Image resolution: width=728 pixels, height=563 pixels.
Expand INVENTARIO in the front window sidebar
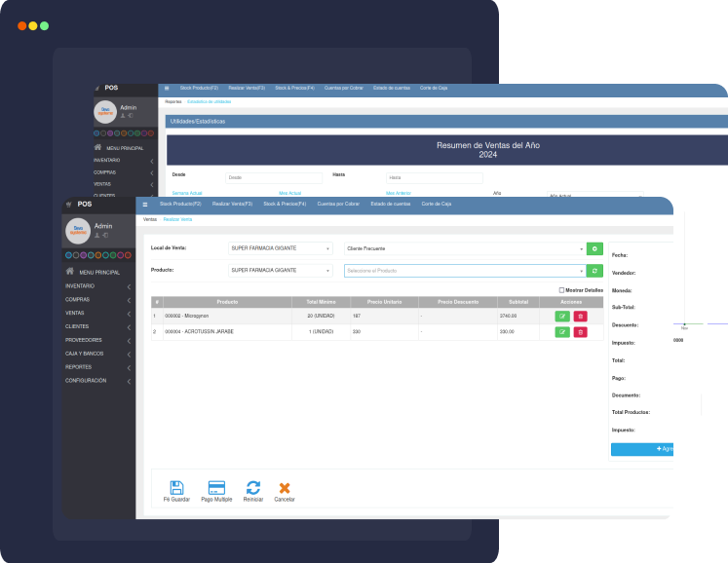click(98, 286)
